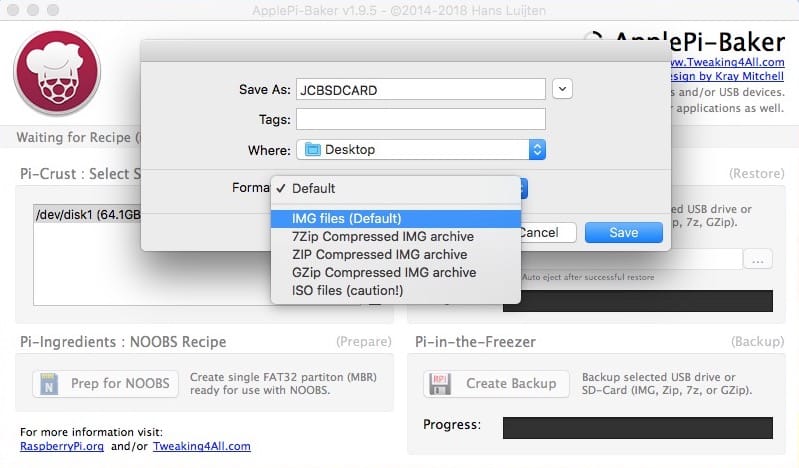Open the RaspberryPi.org link
Viewport: 799px width, 468px height.
pyautogui.click(x=62, y=447)
